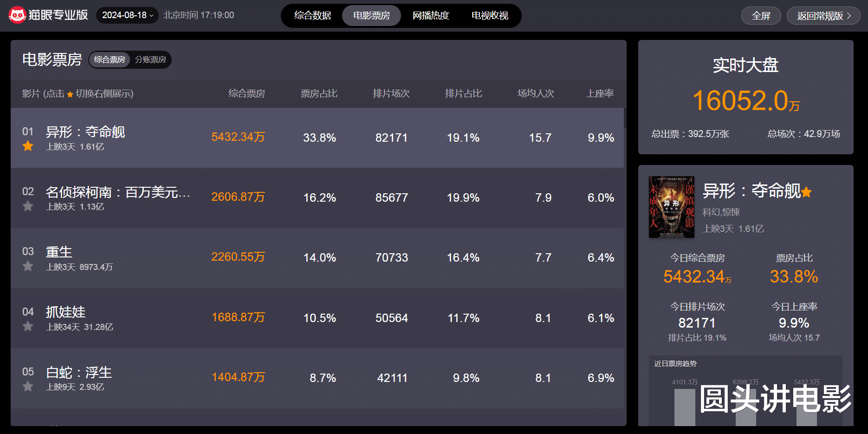Click 排片占比 19.1% in side panel
This screenshot has height=434, width=868.
(x=697, y=338)
